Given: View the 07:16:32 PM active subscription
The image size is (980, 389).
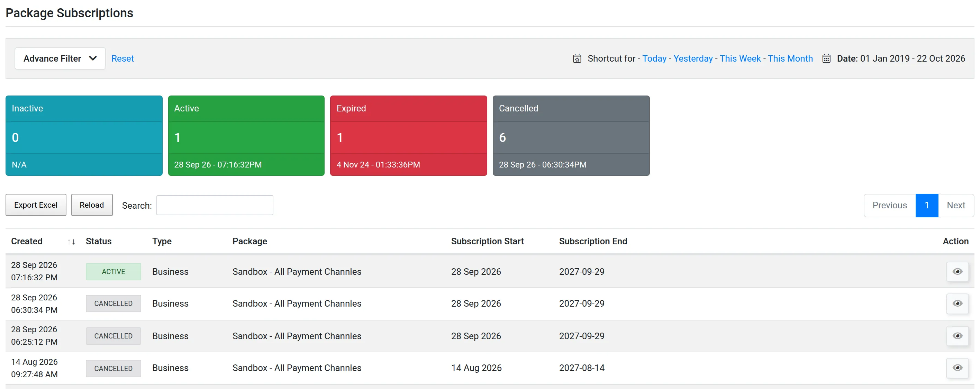Looking at the screenshot, I should tap(957, 271).
